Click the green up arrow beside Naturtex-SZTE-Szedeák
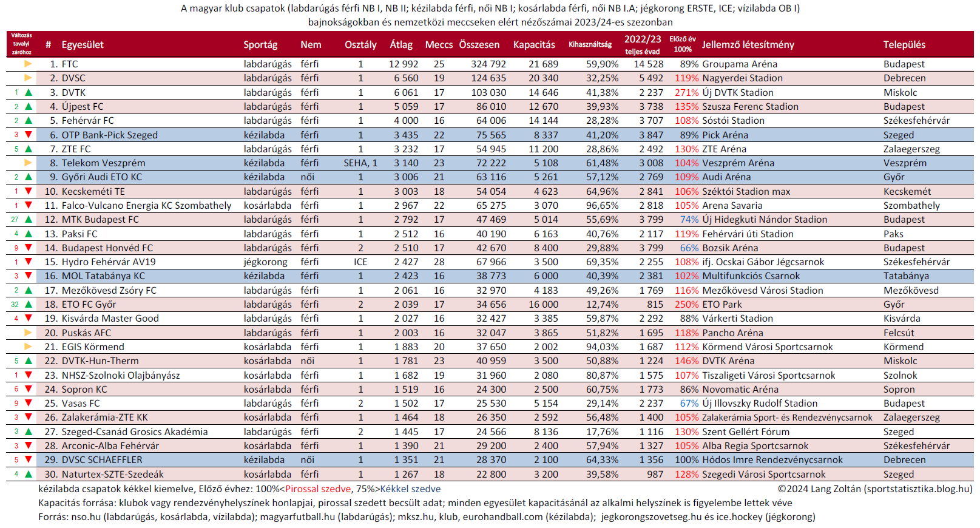 tap(28, 474)
